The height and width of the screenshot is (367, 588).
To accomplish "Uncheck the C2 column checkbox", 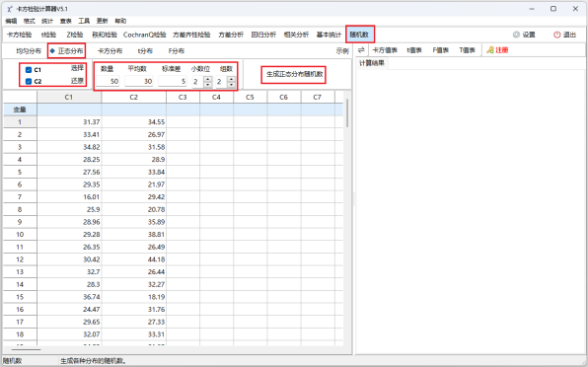I will click(29, 81).
